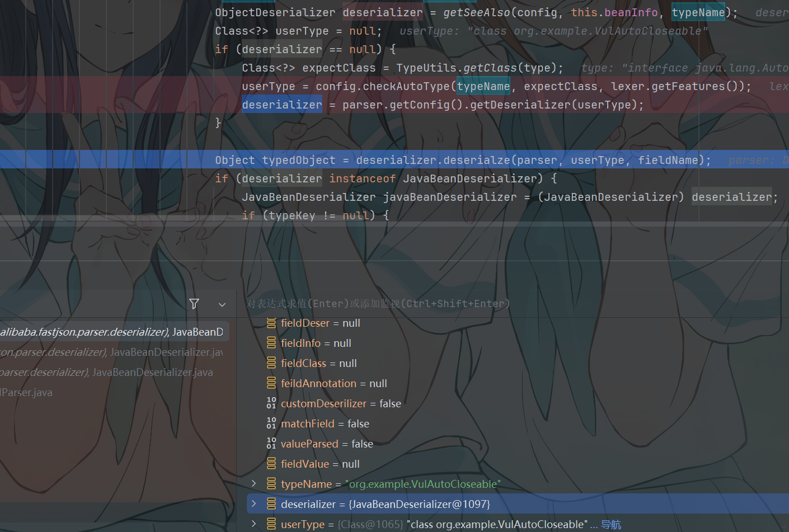Select the fieldValue = null variable row
Viewport: 789px width, 532px height.
518,464
